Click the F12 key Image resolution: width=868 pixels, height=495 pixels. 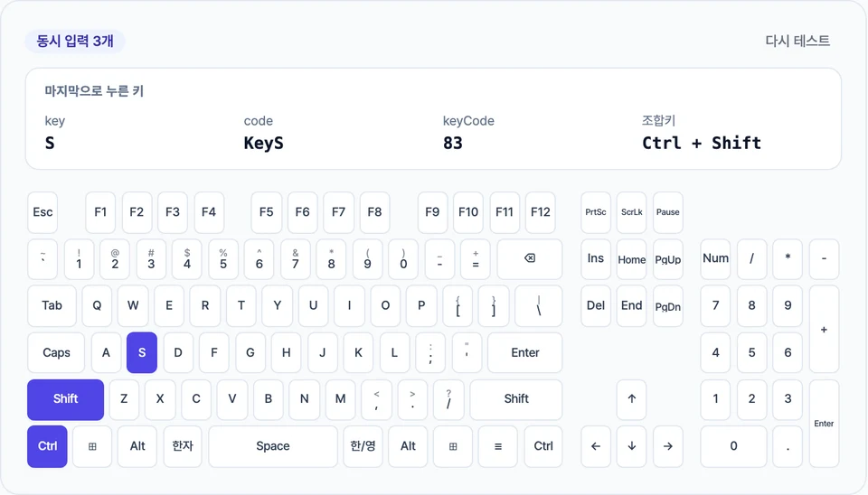(541, 212)
